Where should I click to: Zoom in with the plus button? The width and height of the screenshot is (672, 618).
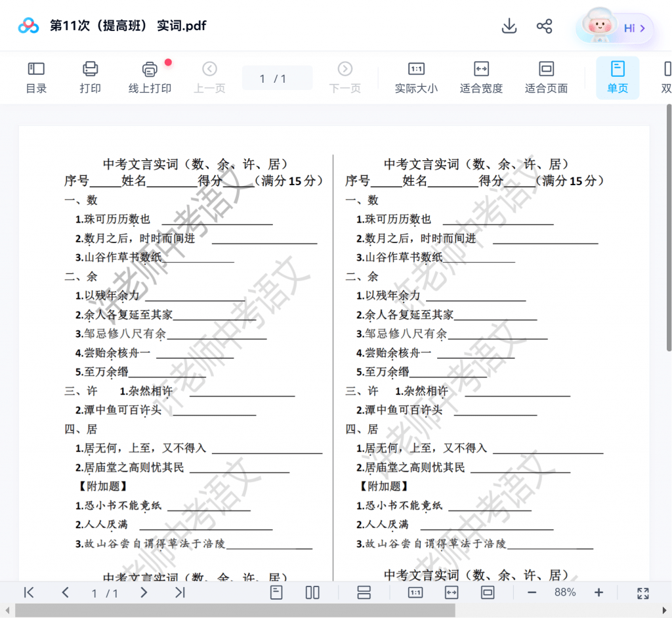tap(598, 592)
